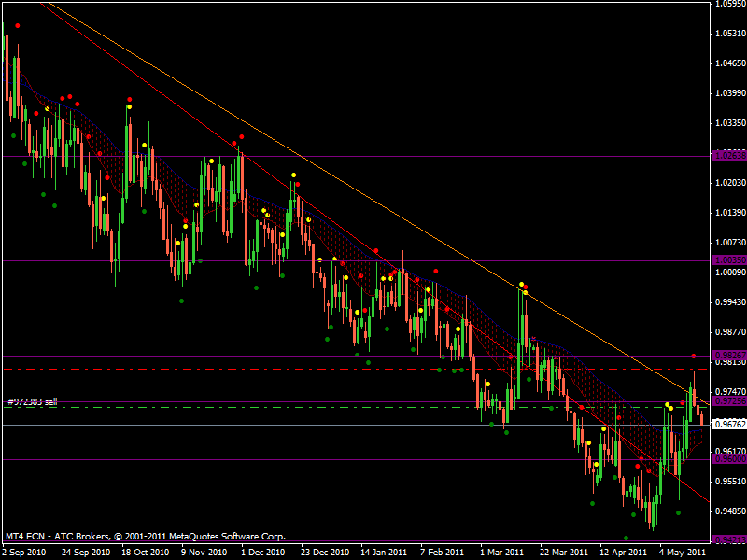
Task: Click the 0.97470 price axis value
Action: (731, 392)
